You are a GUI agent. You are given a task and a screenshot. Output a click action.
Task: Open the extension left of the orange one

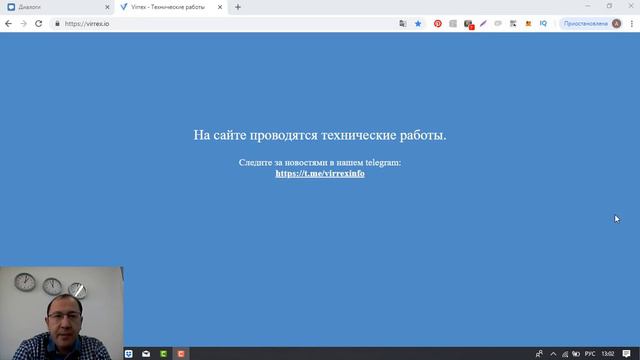[513, 24]
